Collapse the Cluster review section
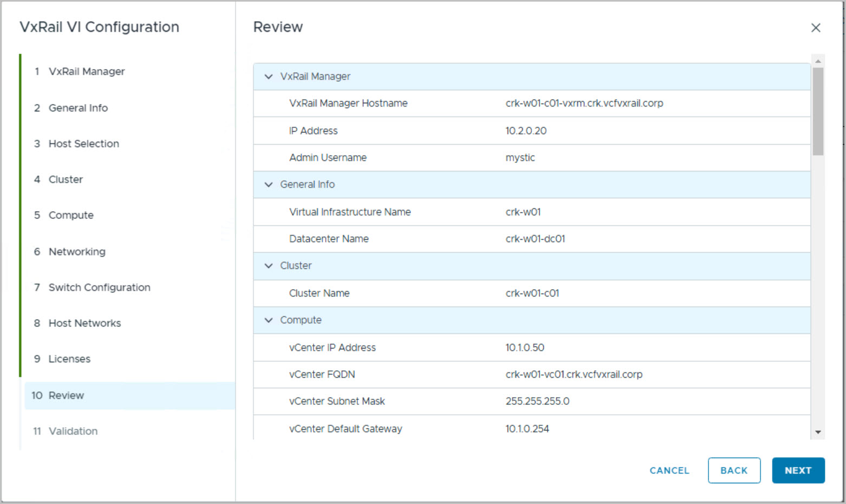The width and height of the screenshot is (846, 504). [269, 266]
